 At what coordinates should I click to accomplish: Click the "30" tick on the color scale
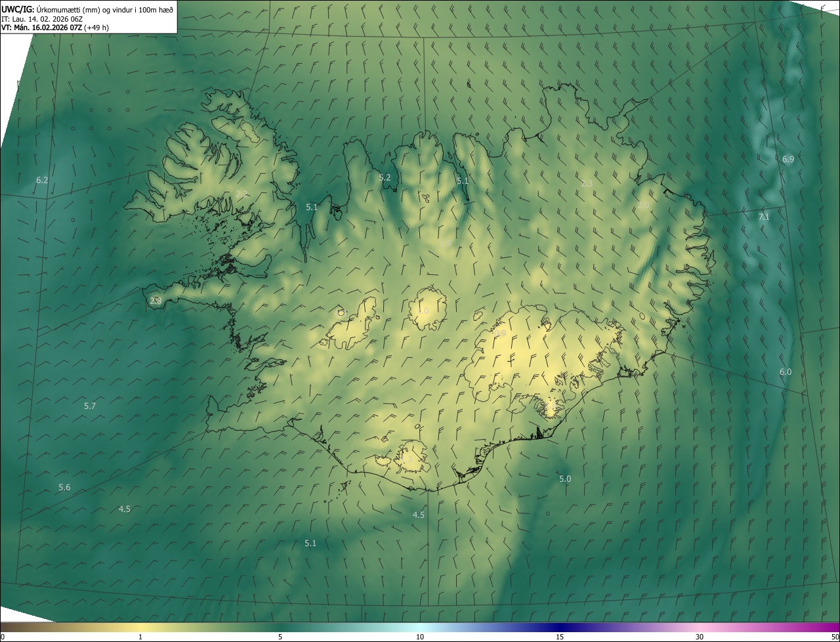(700, 637)
